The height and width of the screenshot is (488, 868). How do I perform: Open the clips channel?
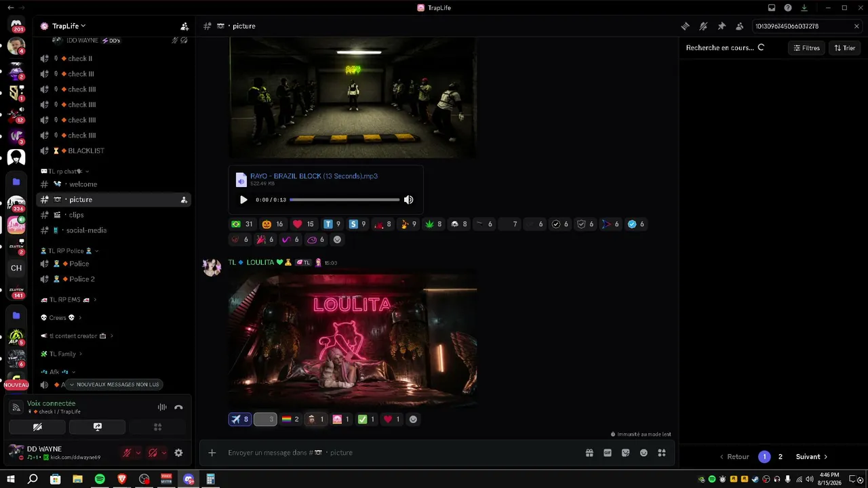[113, 215]
